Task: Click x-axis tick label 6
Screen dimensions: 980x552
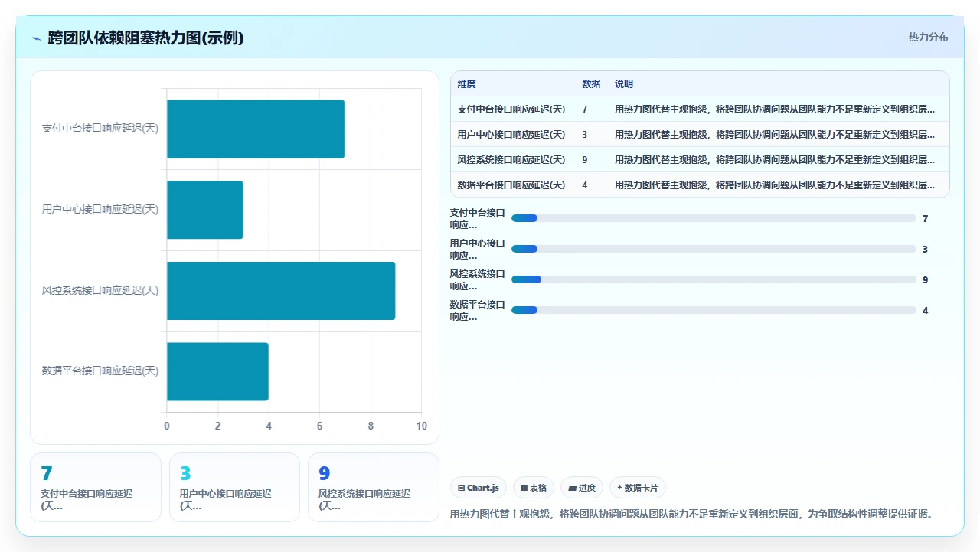Action: [319, 426]
